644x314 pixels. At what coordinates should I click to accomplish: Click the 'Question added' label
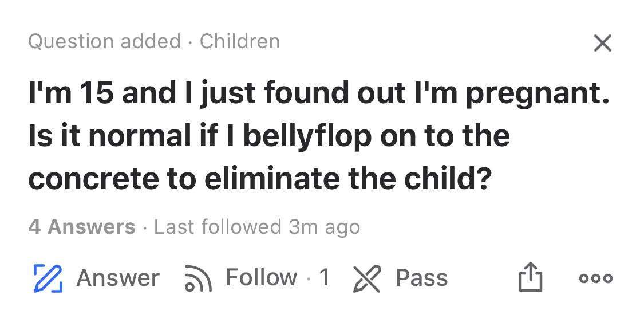(104, 41)
